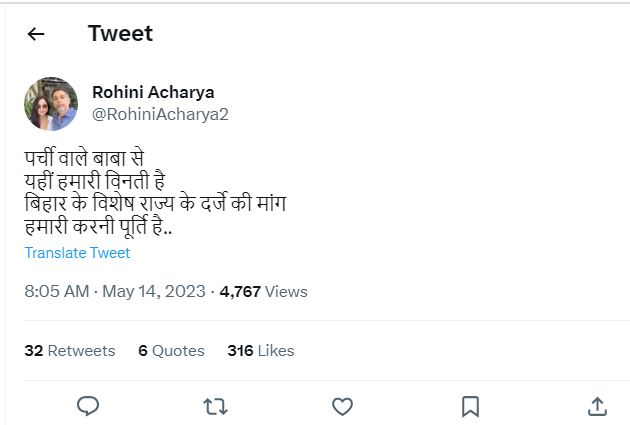Bookmark this tweet
Image resolution: width=630 pixels, height=425 pixels.
pos(470,405)
